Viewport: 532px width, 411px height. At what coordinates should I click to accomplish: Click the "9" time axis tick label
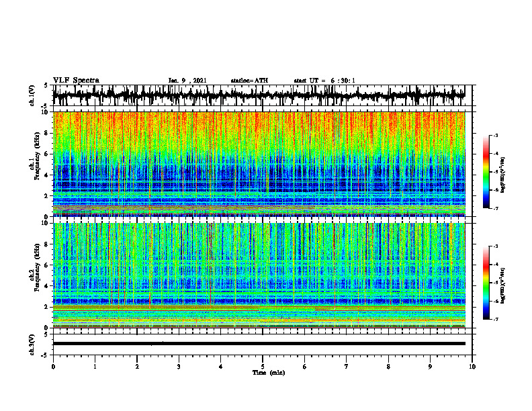tap(430, 367)
